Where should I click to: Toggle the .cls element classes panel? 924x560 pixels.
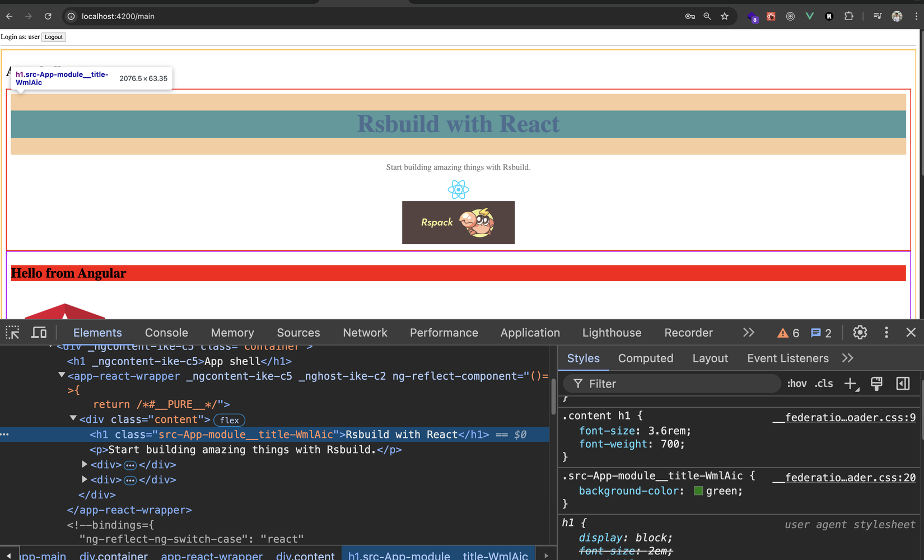(x=824, y=384)
